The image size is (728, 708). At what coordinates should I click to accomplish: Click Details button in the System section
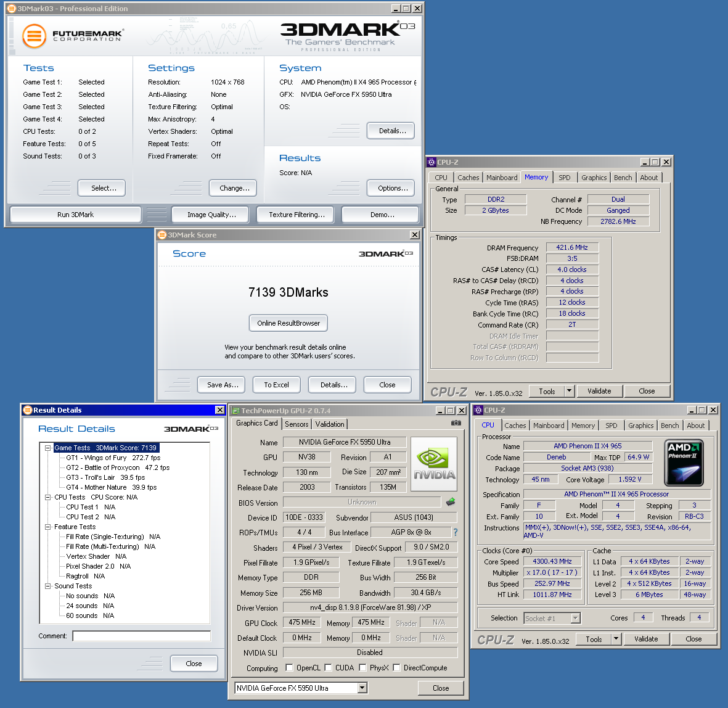click(390, 131)
